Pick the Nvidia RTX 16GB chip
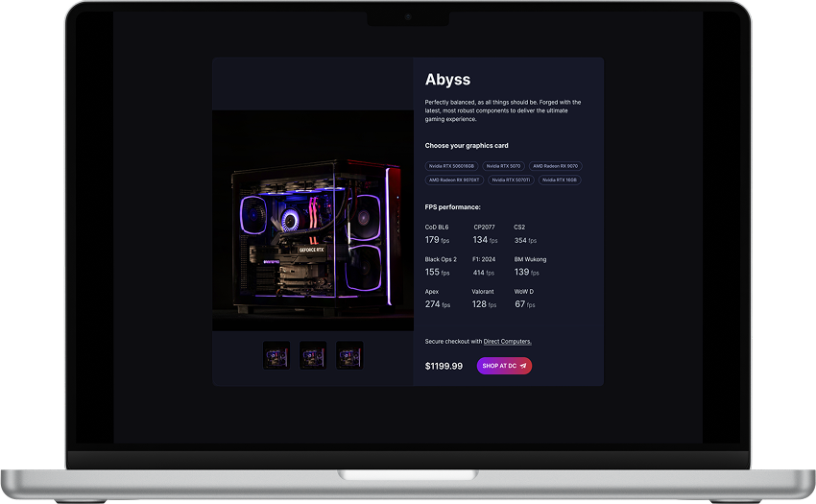The height and width of the screenshot is (504, 816). click(x=560, y=180)
